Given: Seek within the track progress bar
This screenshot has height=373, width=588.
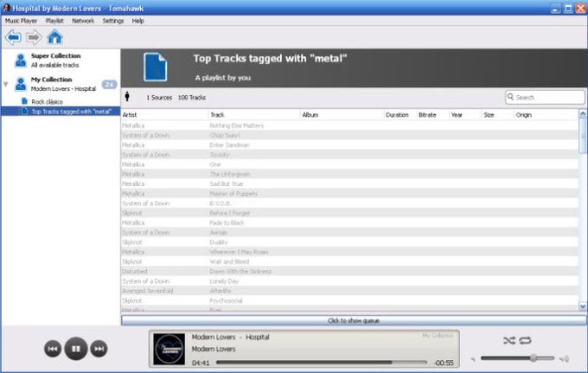Looking at the screenshot, I should pyautogui.click(x=322, y=363).
